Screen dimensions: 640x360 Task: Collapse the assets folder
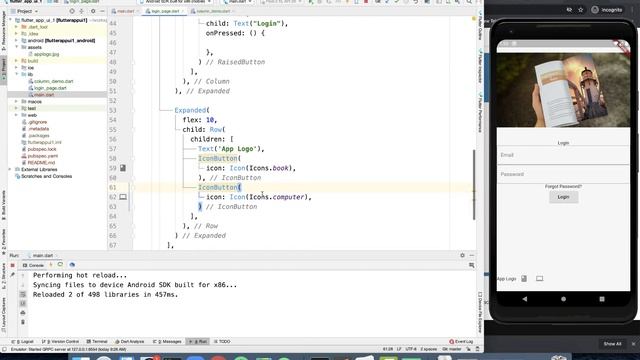click(x=17, y=47)
